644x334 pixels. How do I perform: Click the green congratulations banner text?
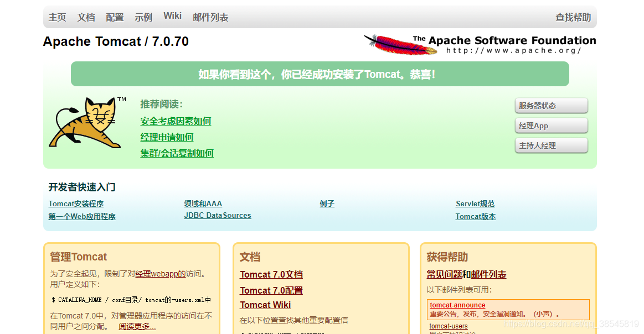point(317,74)
